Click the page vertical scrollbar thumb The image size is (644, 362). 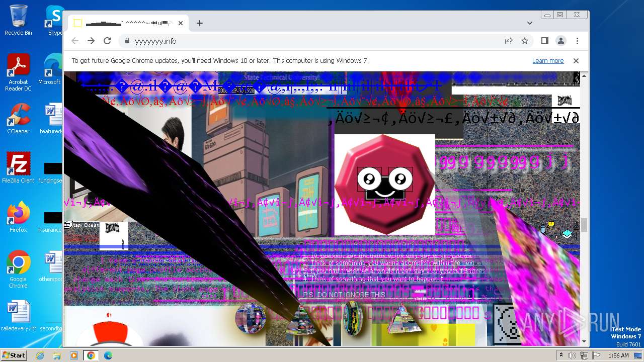tap(584, 225)
